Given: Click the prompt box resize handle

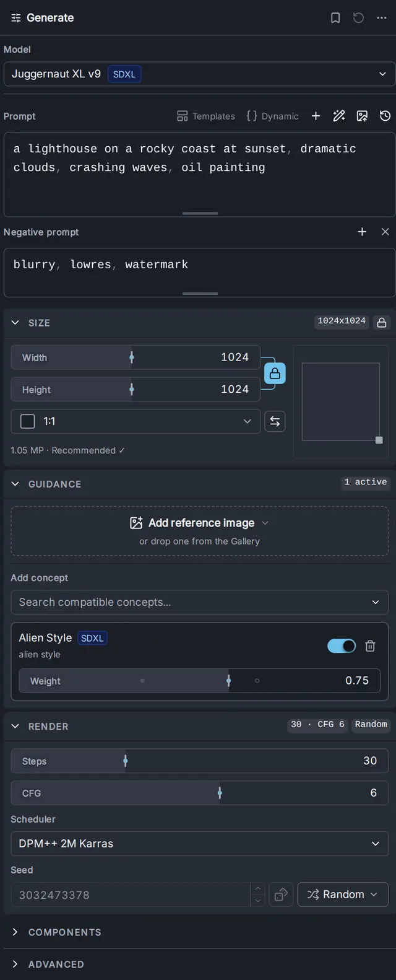Looking at the screenshot, I should [x=200, y=213].
